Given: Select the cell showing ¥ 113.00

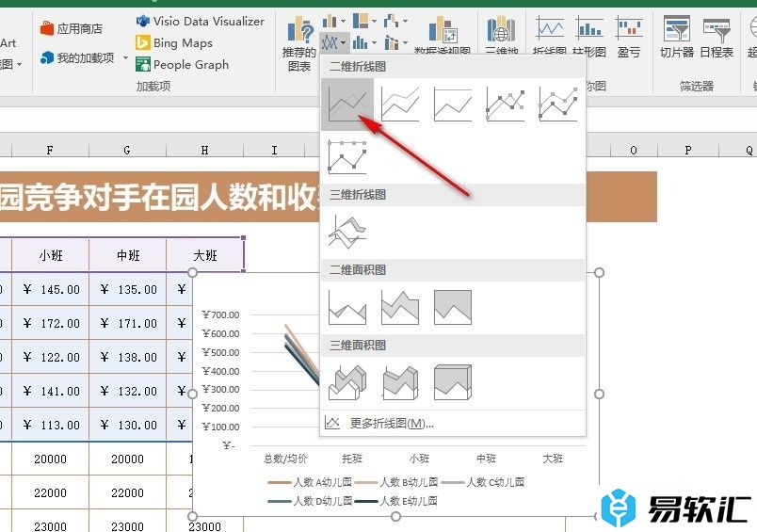Looking at the screenshot, I should pyautogui.click(x=50, y=425).
